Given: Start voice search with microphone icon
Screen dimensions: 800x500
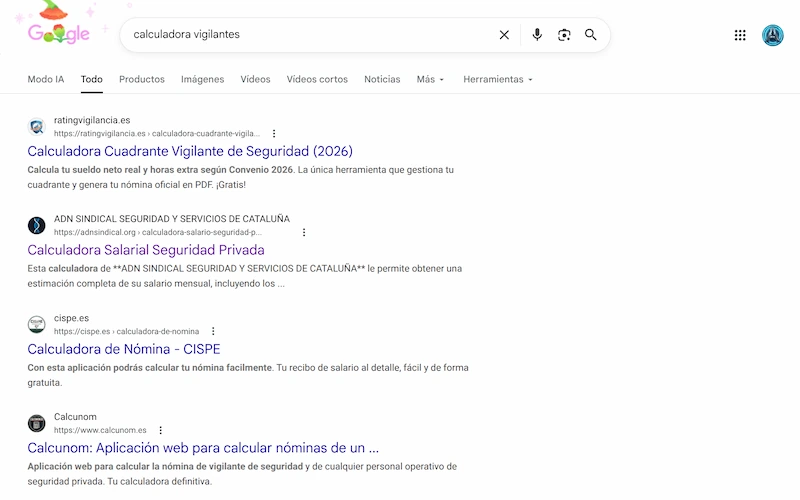Looking at the screenshot, I should coord(537,35).
